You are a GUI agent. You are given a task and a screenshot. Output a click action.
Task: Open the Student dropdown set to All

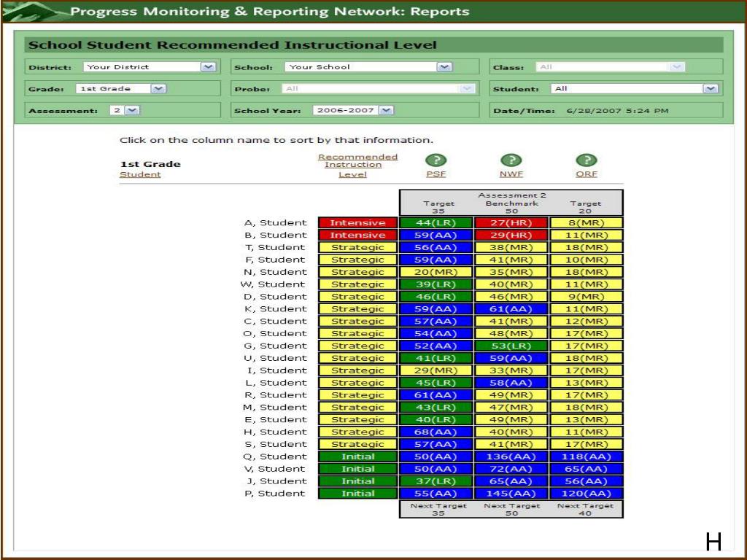click(711, 89)
